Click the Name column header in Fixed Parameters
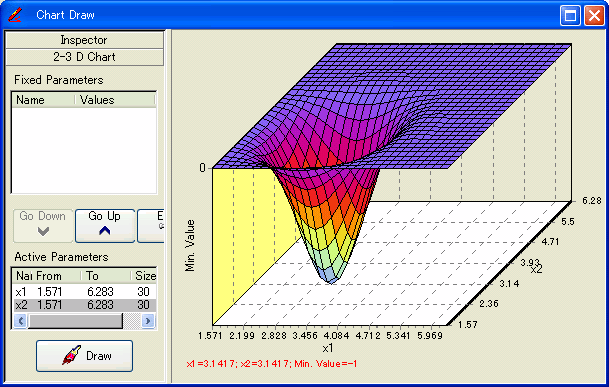The width and height of the screenshot is (609, 387). [x=44, y=100]
